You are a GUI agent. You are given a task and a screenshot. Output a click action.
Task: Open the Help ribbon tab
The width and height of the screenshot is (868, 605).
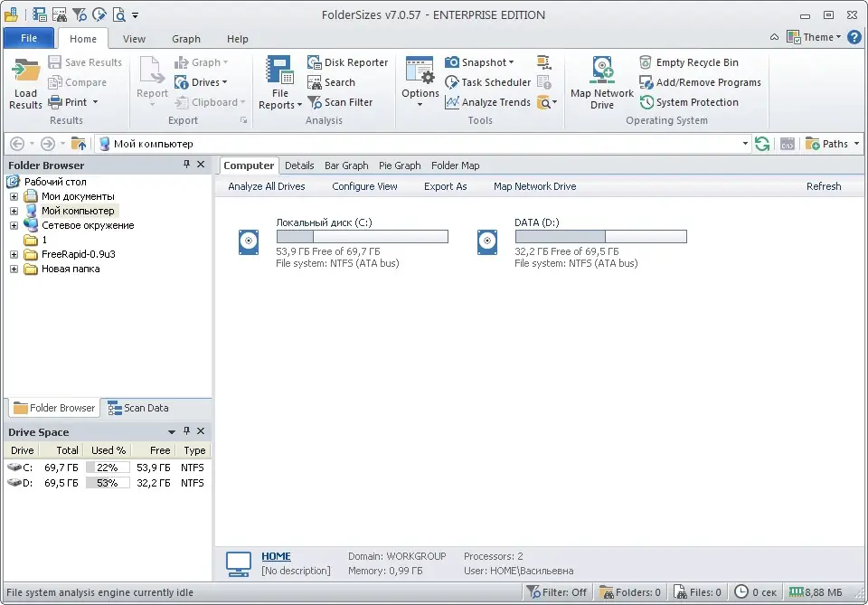(x=238, y=39)
